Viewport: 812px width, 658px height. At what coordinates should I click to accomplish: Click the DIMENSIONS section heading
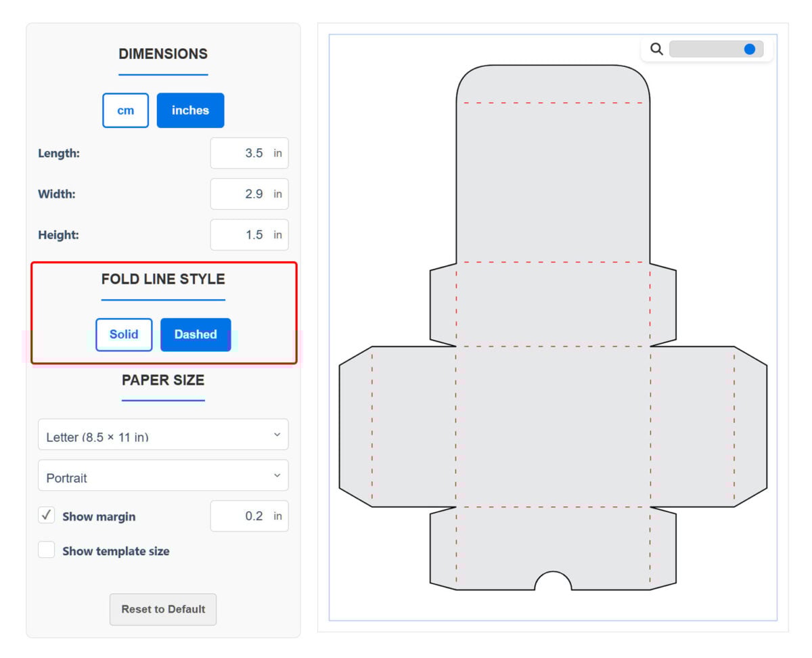pyautogui.click(x=162, y=54)
